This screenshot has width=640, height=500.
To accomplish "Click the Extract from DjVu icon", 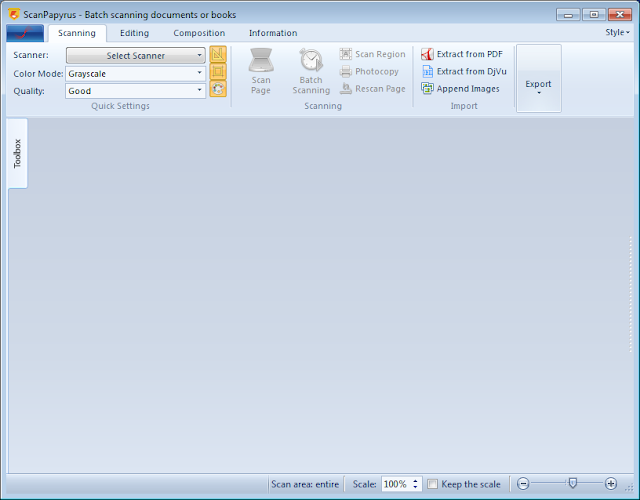I will [427, 71].
